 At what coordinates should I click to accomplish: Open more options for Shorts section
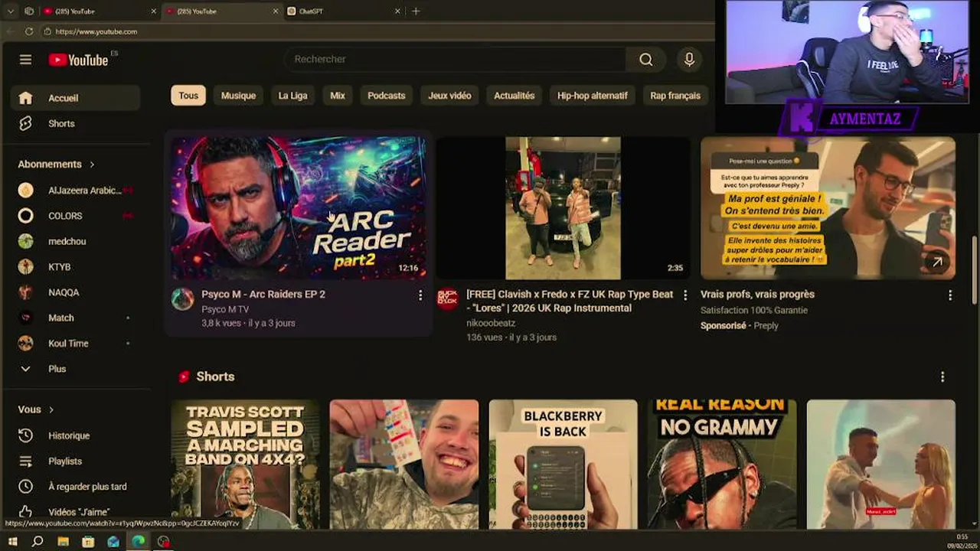click(x=942, y=377)
